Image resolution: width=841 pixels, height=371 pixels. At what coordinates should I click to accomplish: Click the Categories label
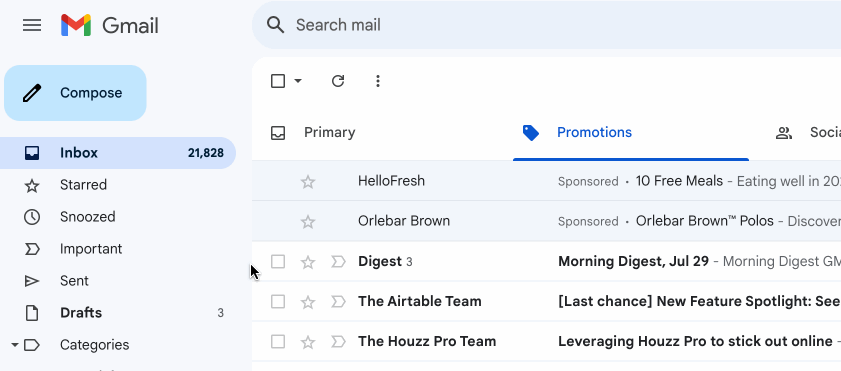tap(94, 345)
